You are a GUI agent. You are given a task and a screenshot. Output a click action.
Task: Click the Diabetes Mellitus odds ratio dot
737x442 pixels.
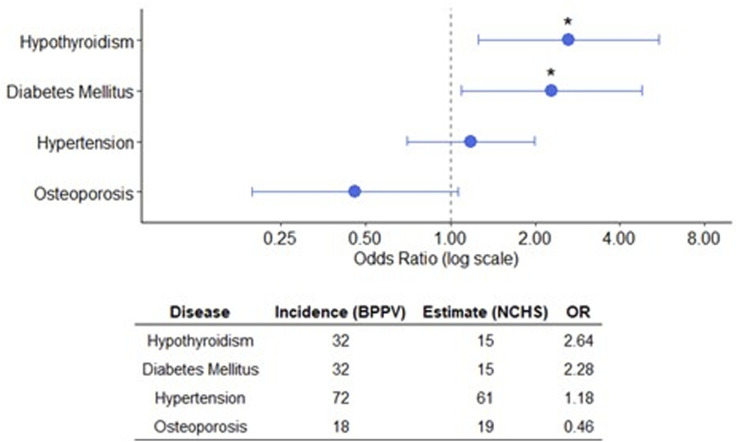coord(550,91)
